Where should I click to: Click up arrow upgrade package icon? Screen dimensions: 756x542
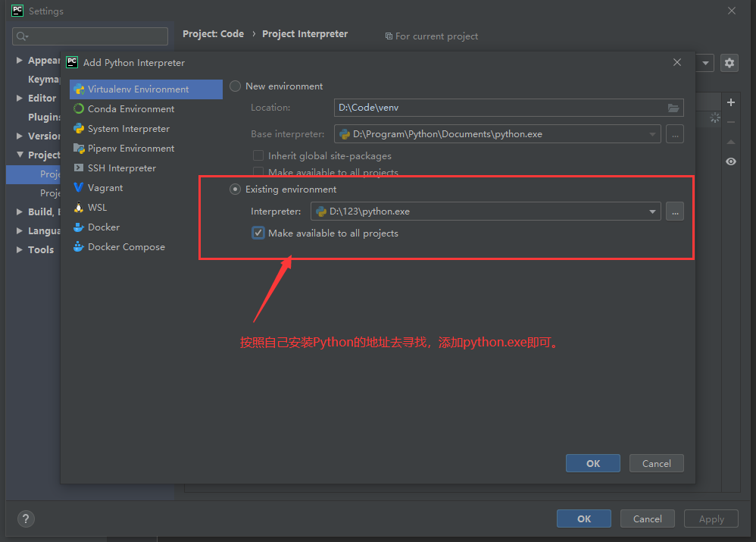click(x=731, y=142)
